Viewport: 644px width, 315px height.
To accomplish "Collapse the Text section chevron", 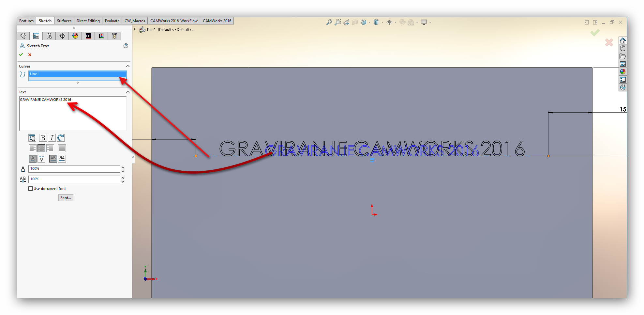I will click(128, 92).
